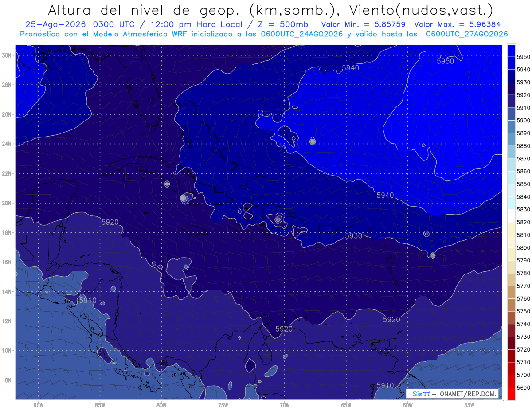The width and height of the screenshot is (532, 411).
Task: Click the 14N latitude axis label
Action: [x=7, y=292]
